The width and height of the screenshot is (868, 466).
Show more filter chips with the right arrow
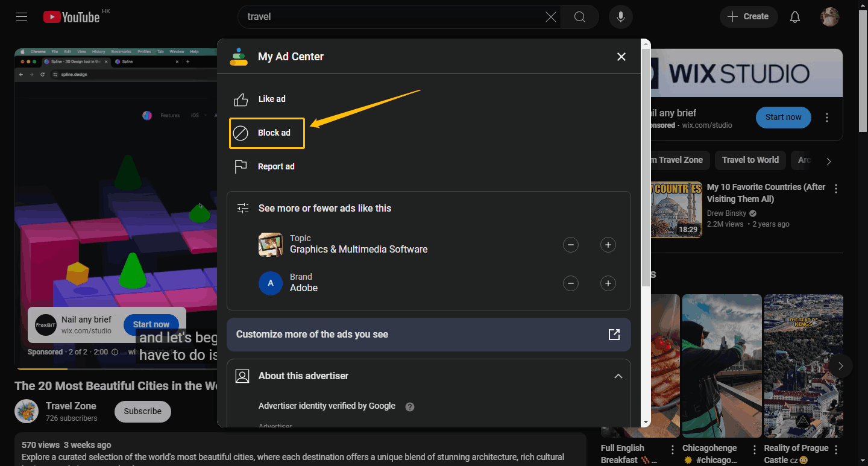(829, 161)
